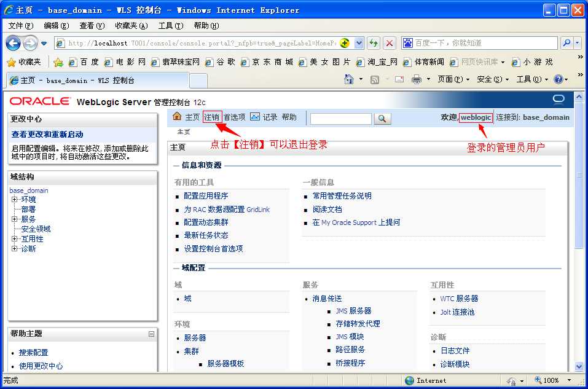Select 部署 in domain tree
Image resolution: width=588 pixels, height=389 pixels.
point(28,210)
